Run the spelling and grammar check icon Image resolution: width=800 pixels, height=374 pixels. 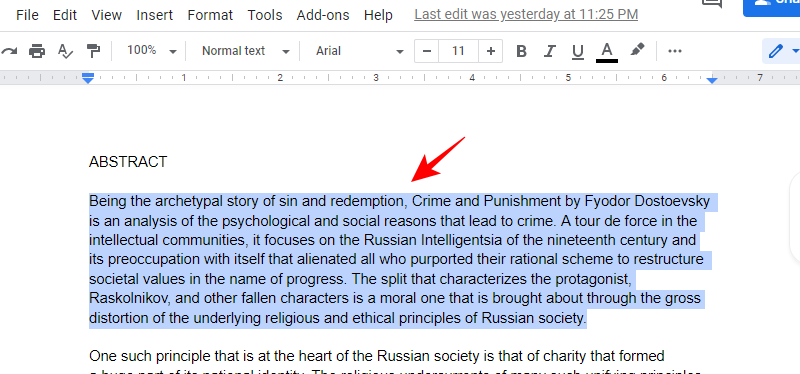[65, 51]
